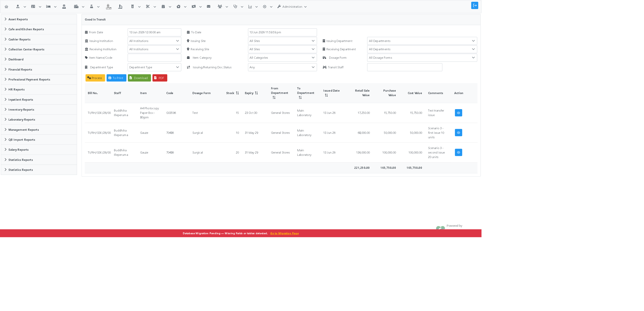Click the Transit Staff input field
Image resolution: width=644 pixels, height=311 pixels.
tap(405, 67)
